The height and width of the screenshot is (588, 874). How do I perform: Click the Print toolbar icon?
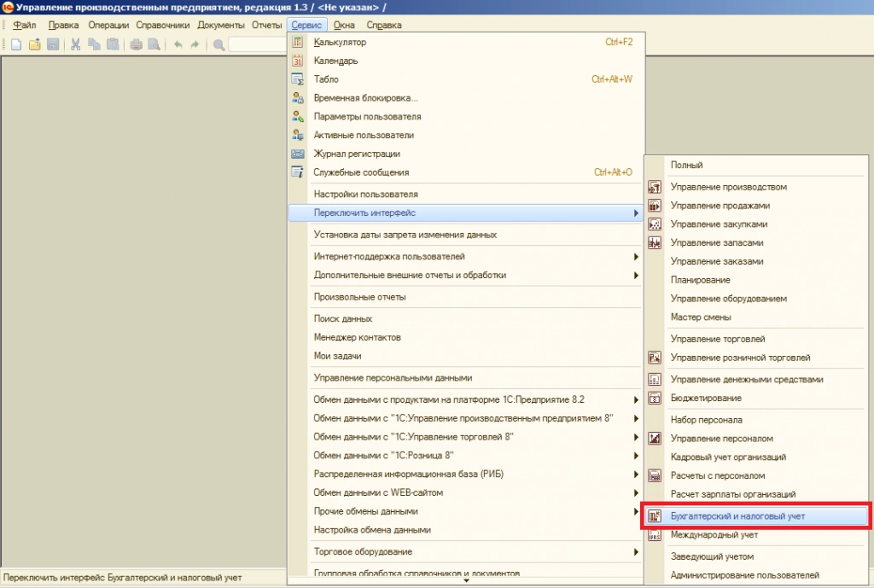pyautogui.click(x=136, y=44)
